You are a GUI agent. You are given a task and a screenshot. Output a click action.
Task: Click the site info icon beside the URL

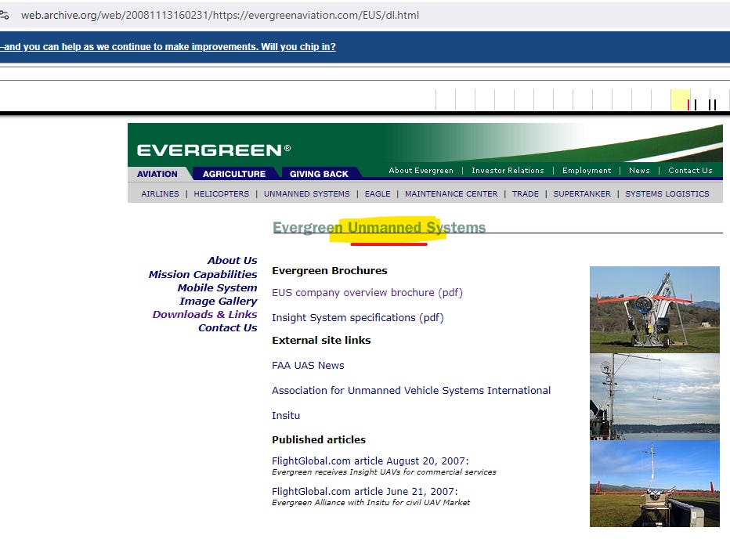pos(4,15)
